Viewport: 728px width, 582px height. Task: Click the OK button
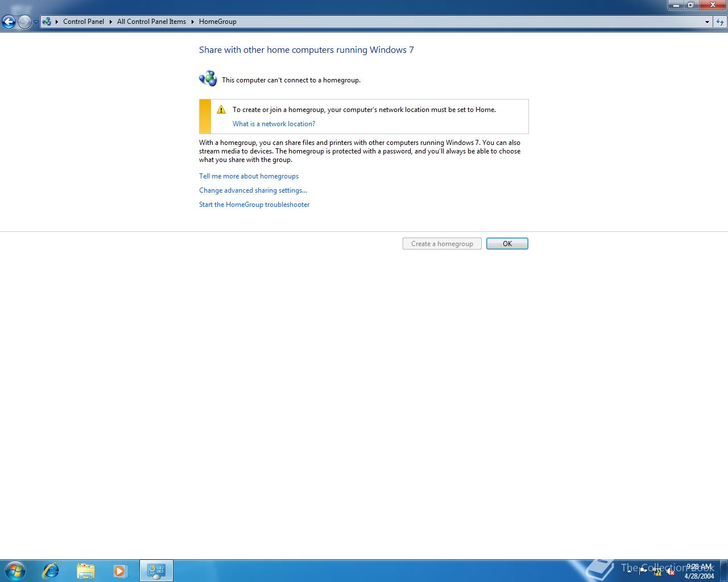(x=507, y=244)
